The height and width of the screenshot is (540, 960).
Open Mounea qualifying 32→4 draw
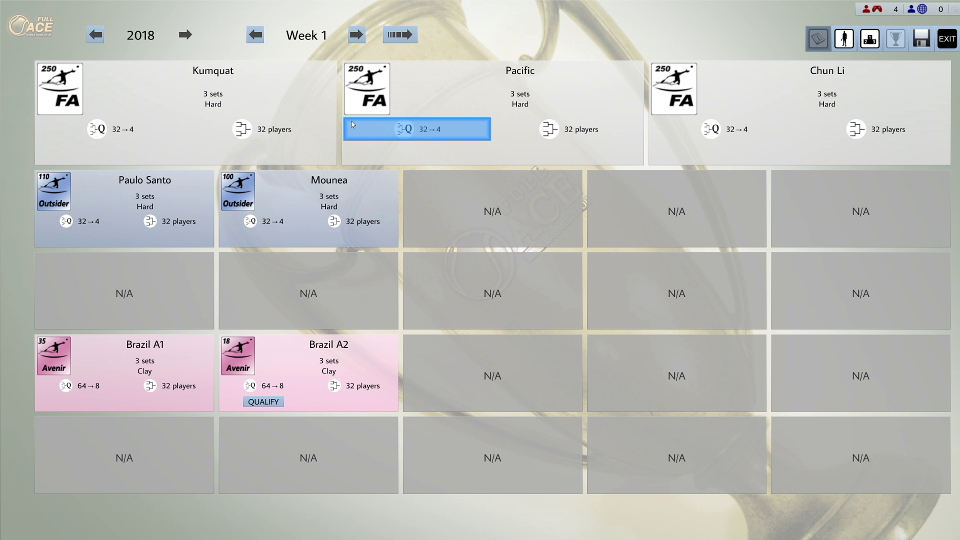(x=261, y=221)
